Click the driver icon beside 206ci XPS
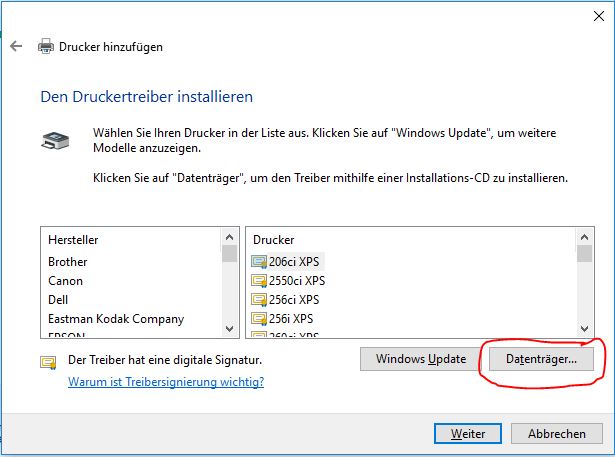 (259, 261)
